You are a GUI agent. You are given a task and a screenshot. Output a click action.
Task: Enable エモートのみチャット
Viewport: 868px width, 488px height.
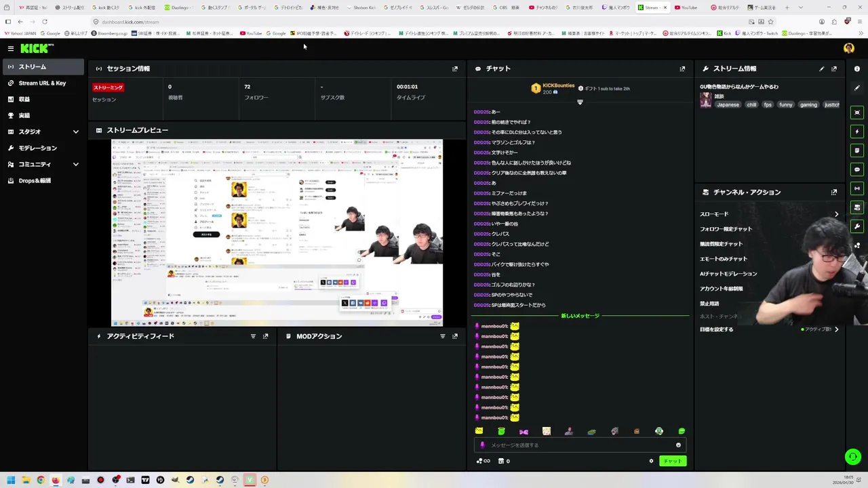724,259
